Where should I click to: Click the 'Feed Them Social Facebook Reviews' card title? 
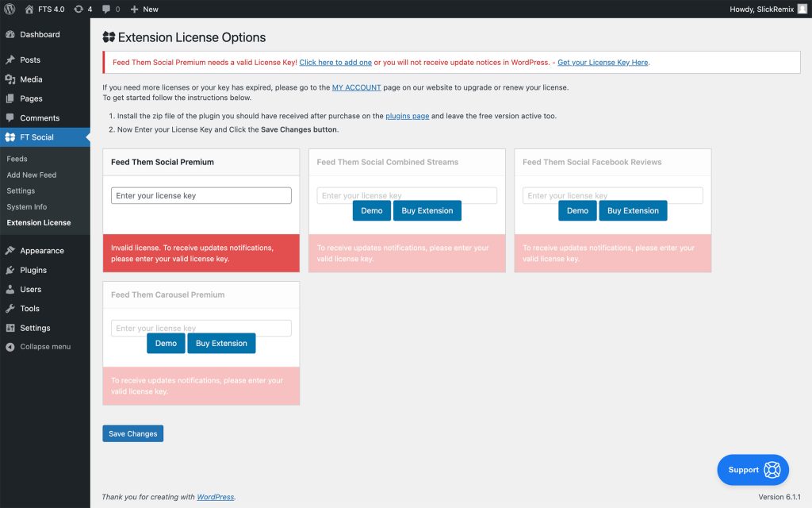(x=592, y=162)
